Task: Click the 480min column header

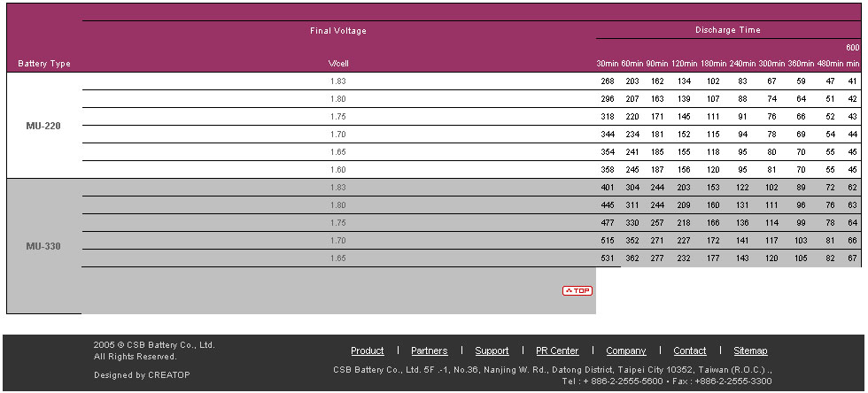Action: (x=830, y=64)
